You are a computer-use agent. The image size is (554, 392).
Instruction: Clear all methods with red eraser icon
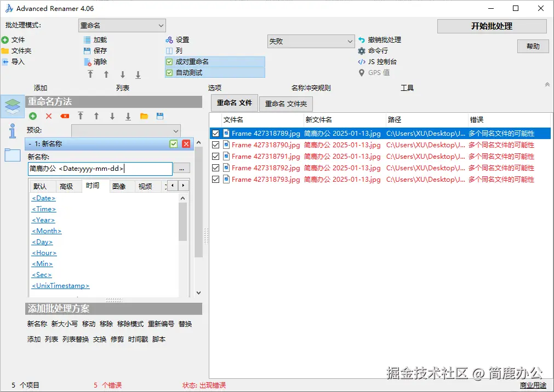(65, 116)
